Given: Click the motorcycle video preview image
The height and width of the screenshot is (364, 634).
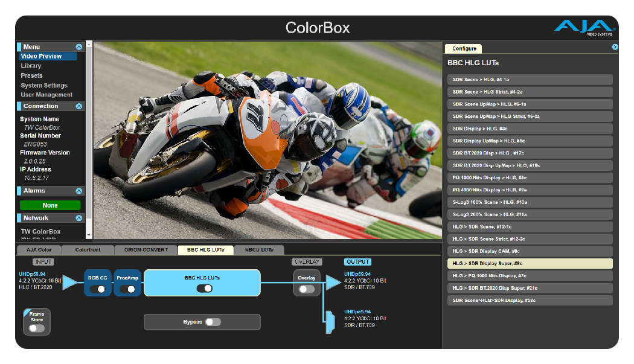Looking at the screenshot, I should tap(267, 140).
